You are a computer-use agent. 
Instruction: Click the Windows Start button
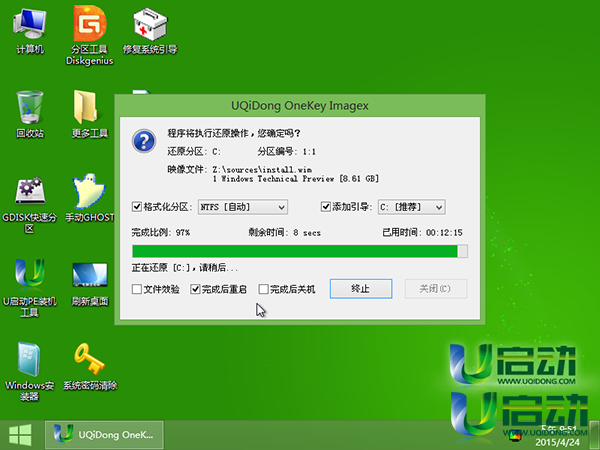19,433
